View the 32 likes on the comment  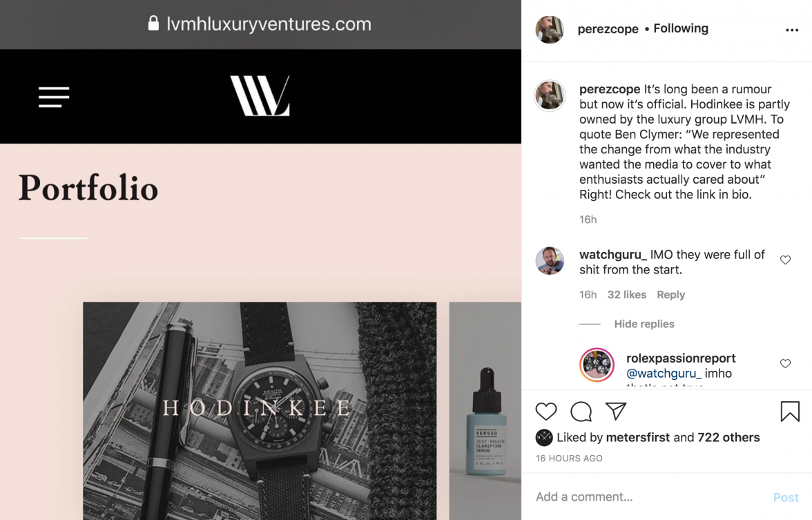click(x=627, y=295)
